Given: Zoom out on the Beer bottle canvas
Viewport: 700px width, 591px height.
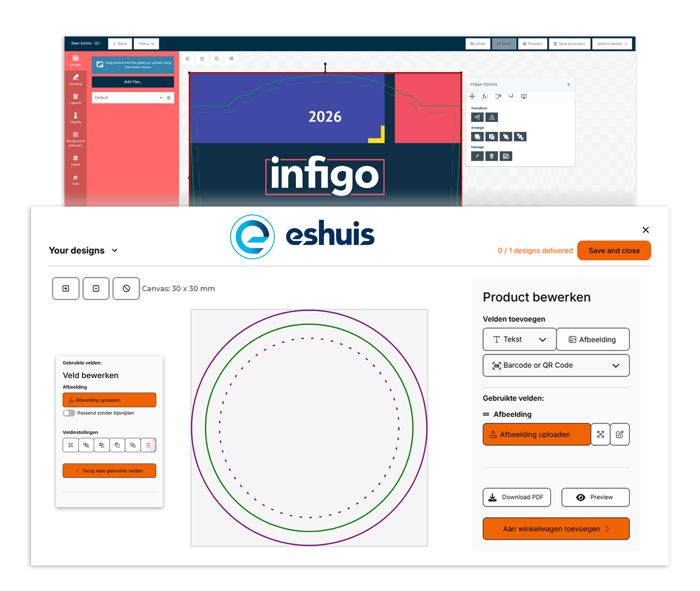Looking at the screenshot, I should [202, 58].
